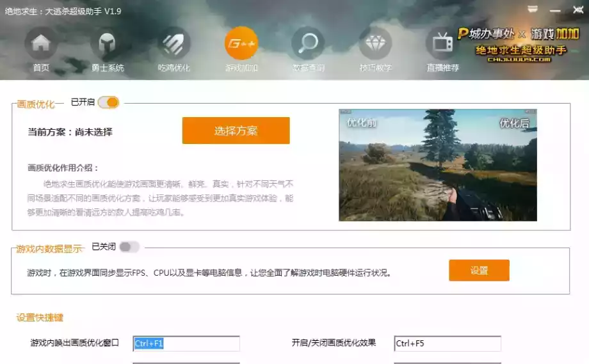Image resolution: width=589 pixels, height=364 pixels.
Task: Select the 游戏加加 orange G++ icon
Action: (x=241, y=43)
